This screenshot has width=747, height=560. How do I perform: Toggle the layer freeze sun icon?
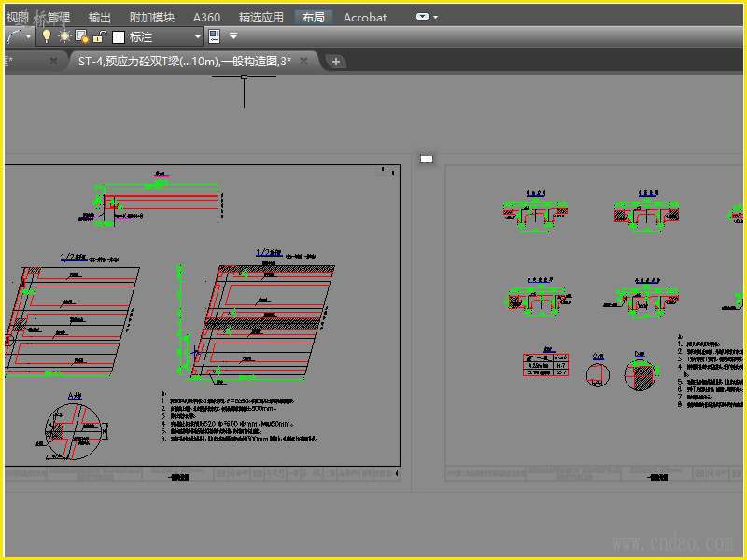click(64, 36)
